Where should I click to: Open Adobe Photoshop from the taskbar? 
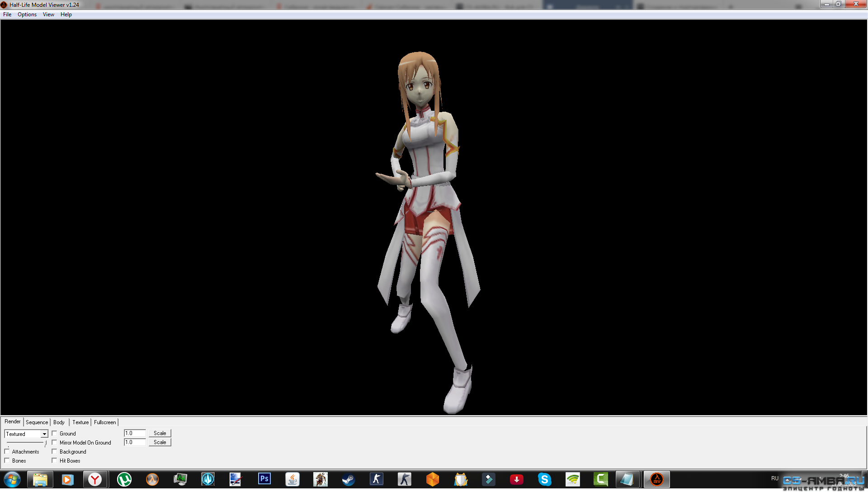pos(264,479)
